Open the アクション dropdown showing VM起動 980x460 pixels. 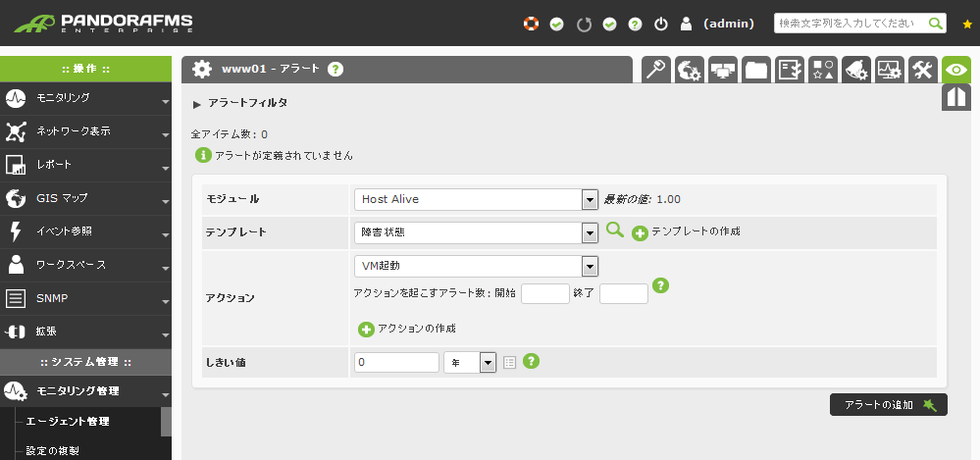476,266
